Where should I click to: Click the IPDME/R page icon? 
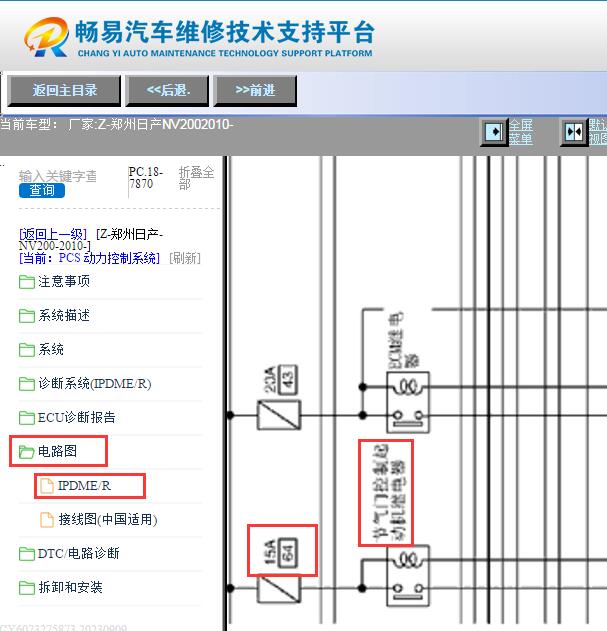[x=47, y=486]
